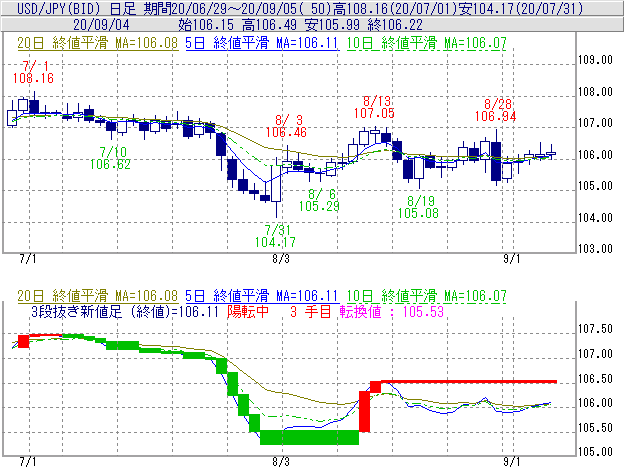Image resolution: width=624 pixels, height=474 pixels.
Task: Click the red 陽転中 status text
Action: coord(248,312)
